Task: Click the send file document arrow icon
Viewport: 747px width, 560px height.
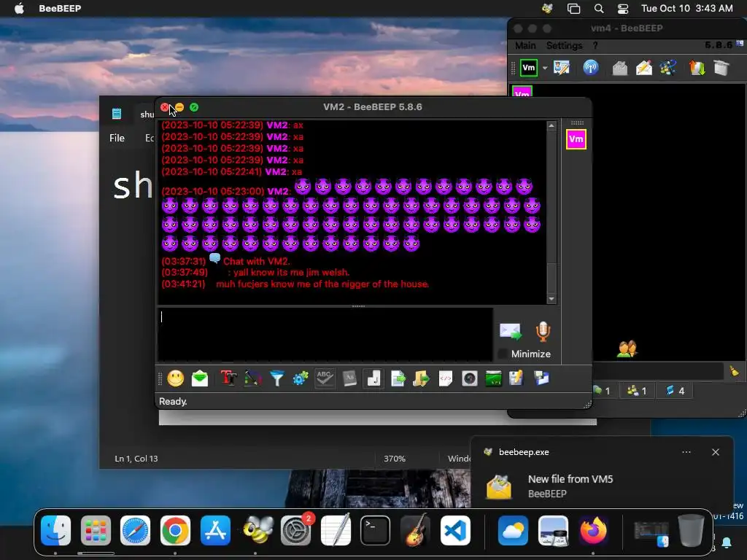Action: (398, 378)
